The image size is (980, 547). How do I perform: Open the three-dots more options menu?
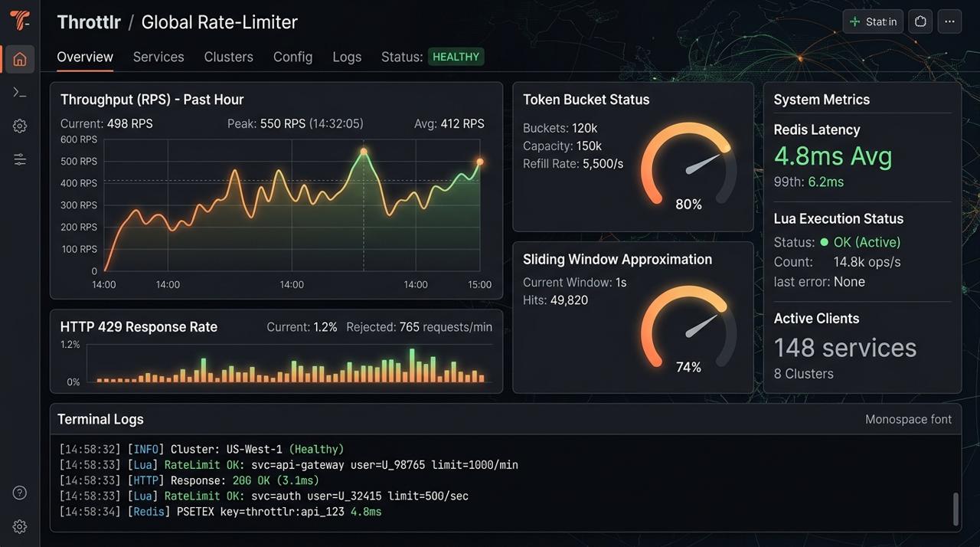pos(949,21)
